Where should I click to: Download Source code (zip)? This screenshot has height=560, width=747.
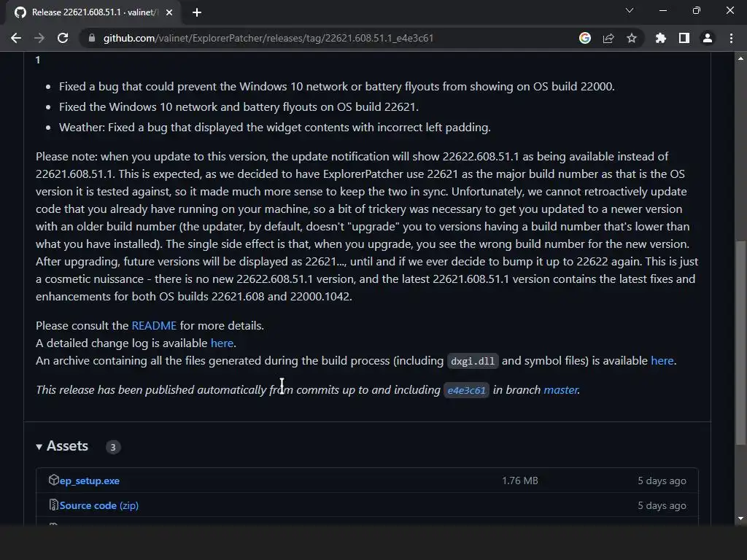99,506
